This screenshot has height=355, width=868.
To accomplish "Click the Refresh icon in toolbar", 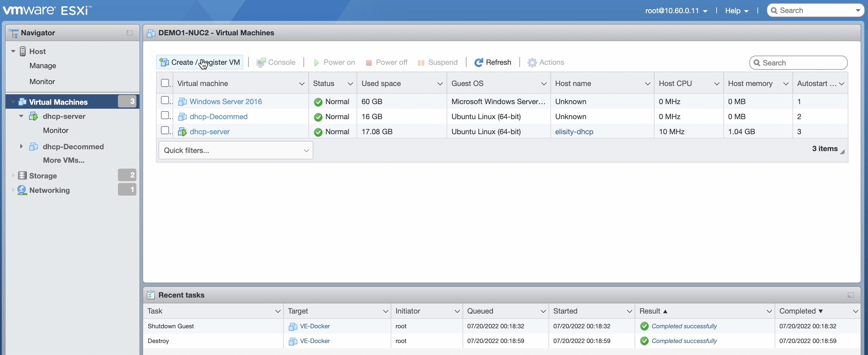I will click(479, 62).
